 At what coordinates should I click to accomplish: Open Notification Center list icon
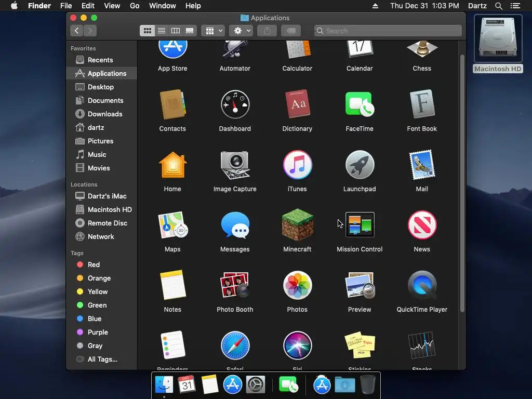[x=515, y=6]
